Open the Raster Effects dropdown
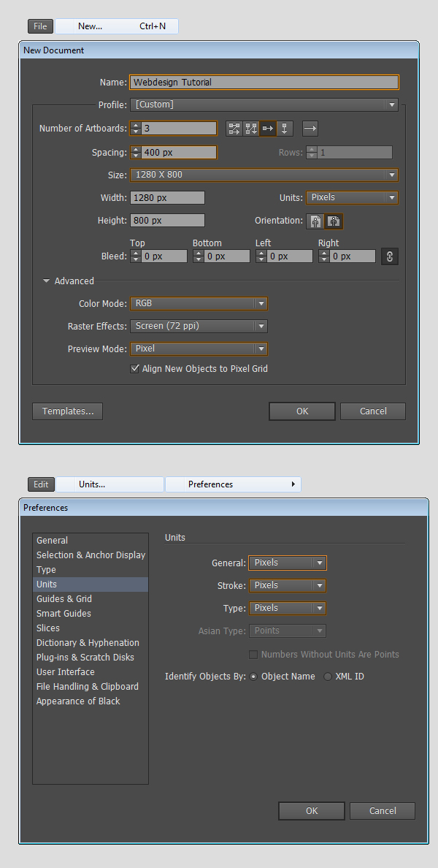 (x=199, y=326)
